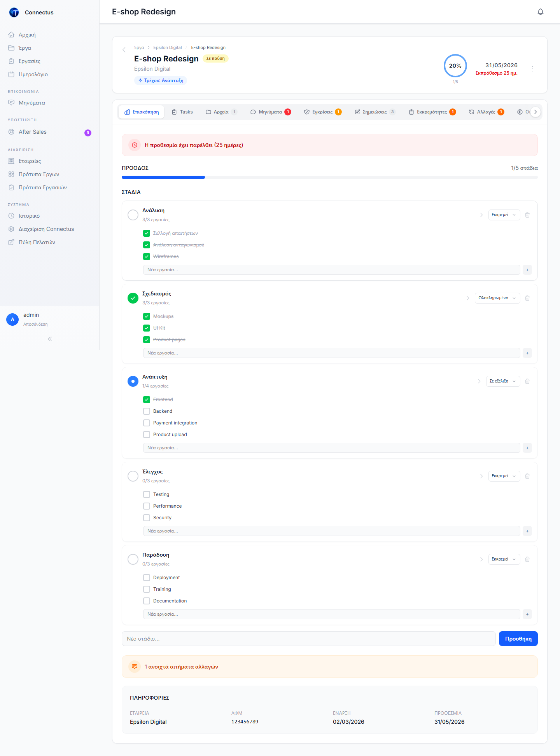The height and width of the screenshot is (756, 560).
Task: Open the Αρχεία tab
Action: click(x=221, y=112)
